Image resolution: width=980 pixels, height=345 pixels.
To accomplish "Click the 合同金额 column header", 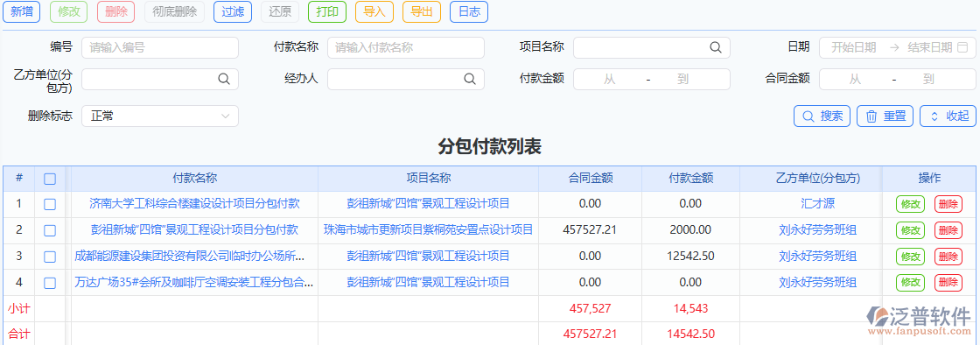I will point(590,178).
